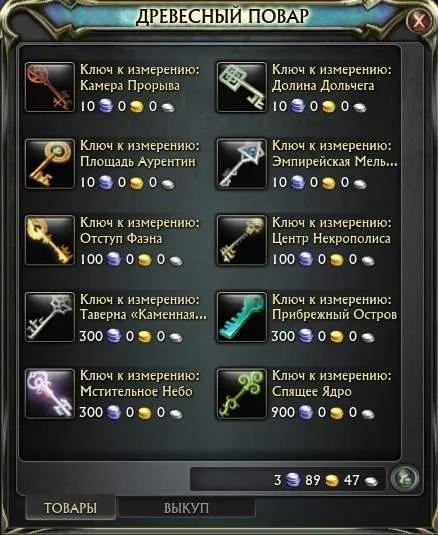Select the golden Отступ Фаэна key icon
The width and height of the screenshot is (438, 535).
(50, 240)
